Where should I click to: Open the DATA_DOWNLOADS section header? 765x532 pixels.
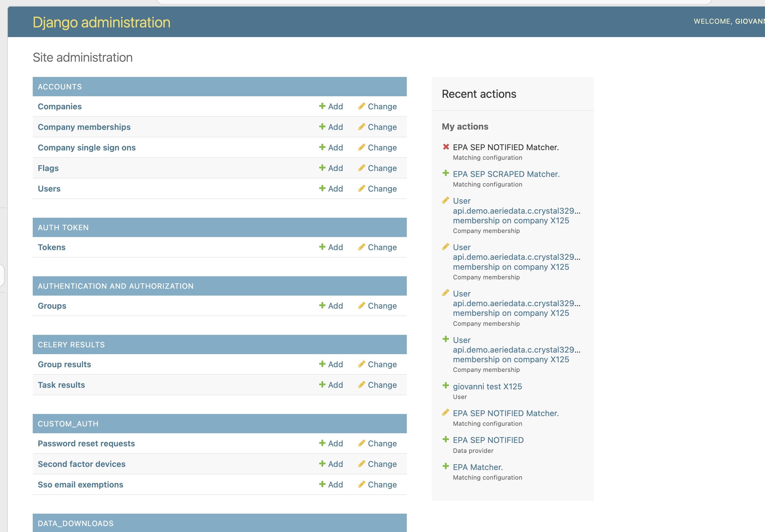[75, 523]
